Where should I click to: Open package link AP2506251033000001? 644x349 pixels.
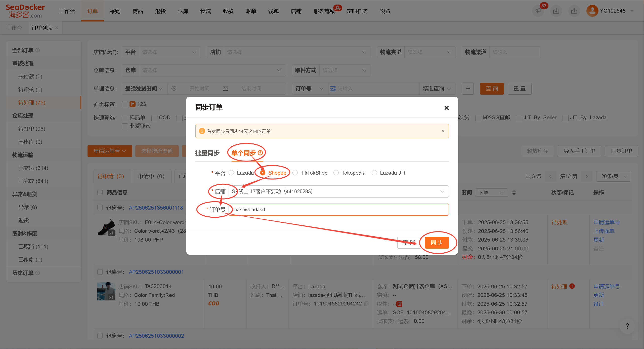(x=156, y=272)
